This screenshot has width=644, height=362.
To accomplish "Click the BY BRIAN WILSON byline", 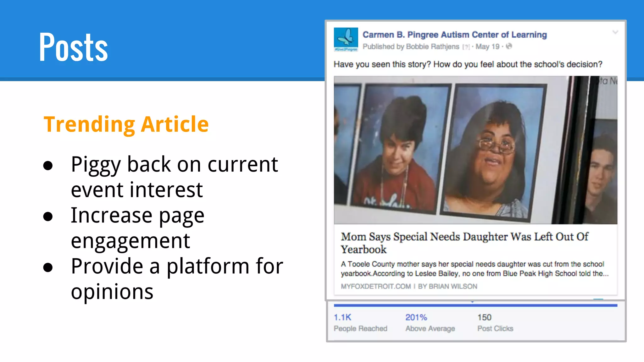I will tap(447, 286).
